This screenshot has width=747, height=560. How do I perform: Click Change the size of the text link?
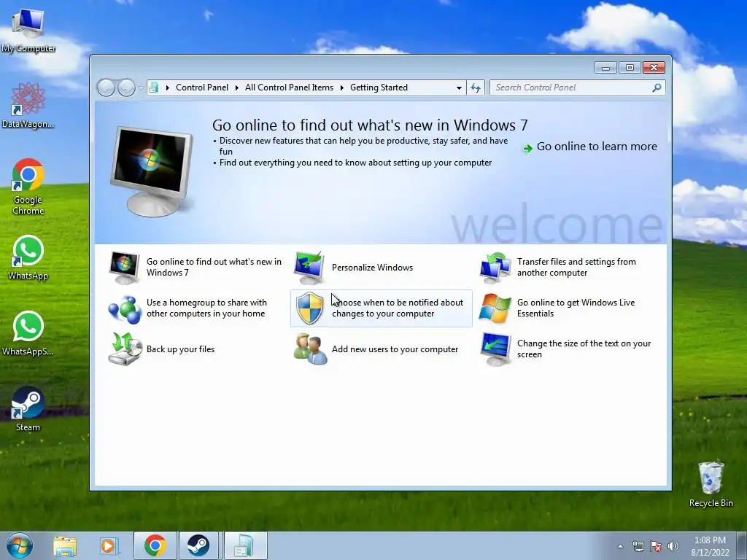(x=584, y=349)
